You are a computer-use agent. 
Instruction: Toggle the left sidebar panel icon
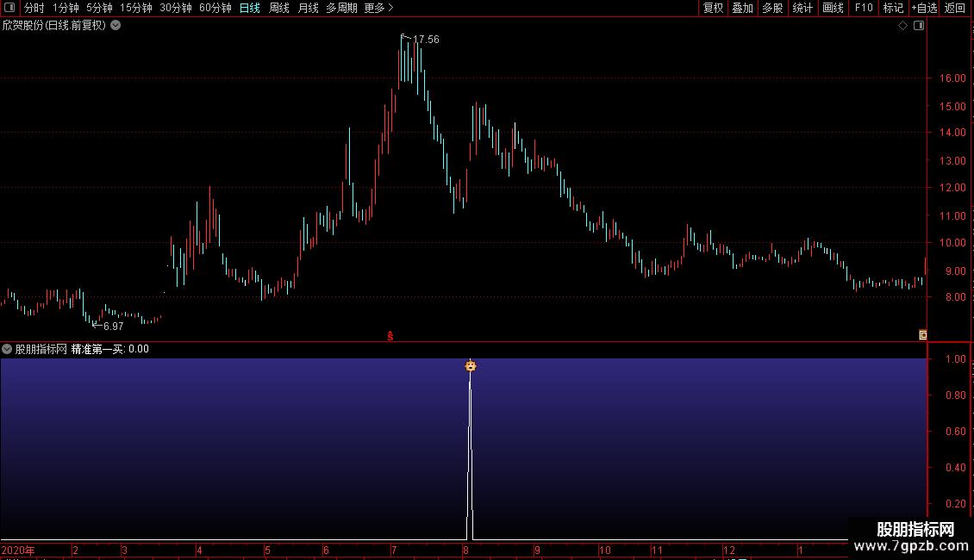click(9, 8)
